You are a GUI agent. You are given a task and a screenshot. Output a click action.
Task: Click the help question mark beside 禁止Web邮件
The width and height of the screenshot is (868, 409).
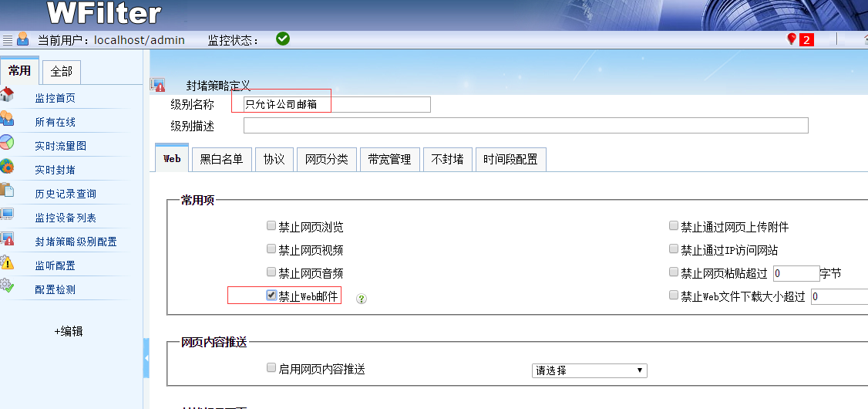pos(362,299)
